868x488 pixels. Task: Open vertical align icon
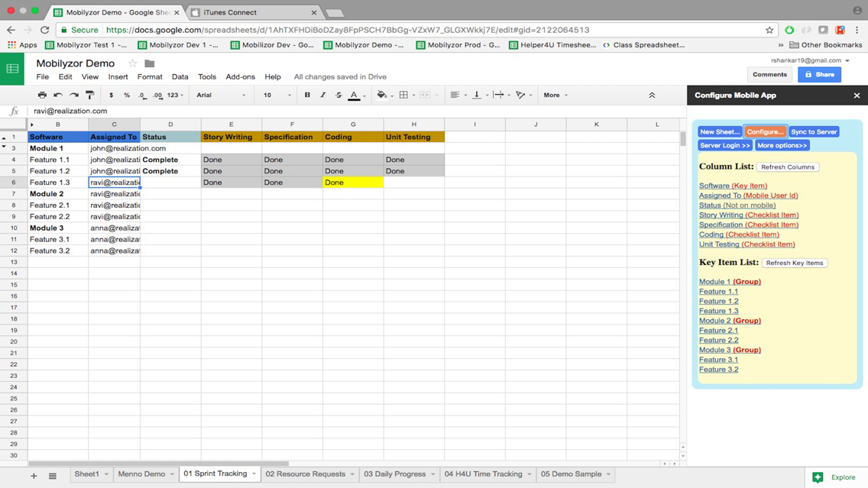(477, 95)
